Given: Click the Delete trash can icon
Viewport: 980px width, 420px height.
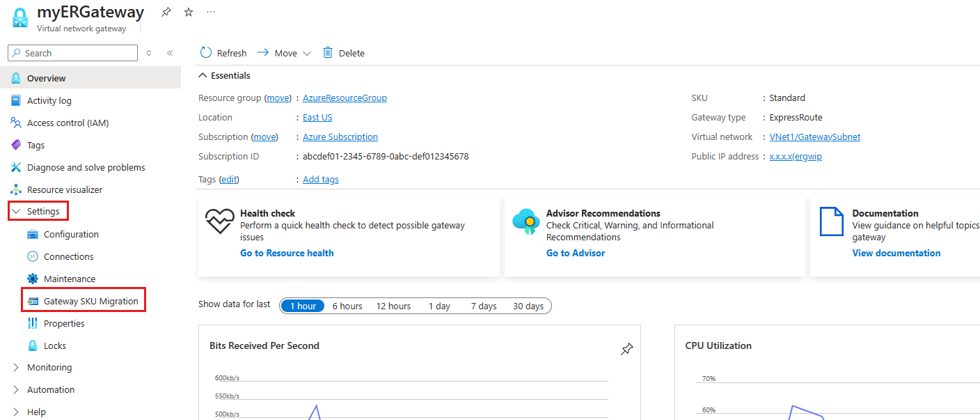Looking at the screenshot, I should 328,53.
